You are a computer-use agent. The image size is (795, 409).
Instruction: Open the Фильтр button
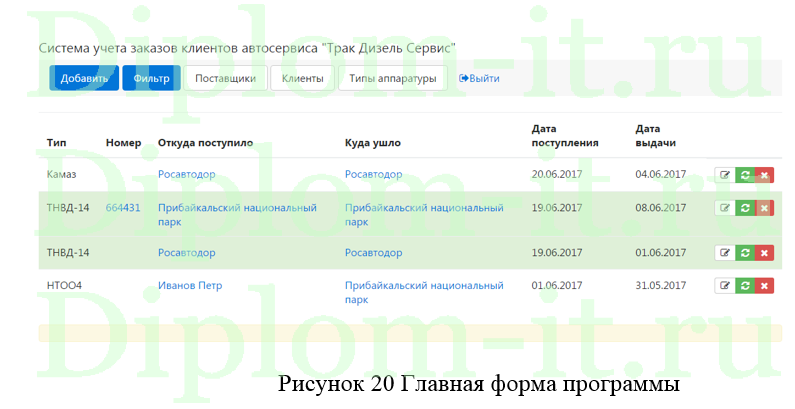(151, 78)
